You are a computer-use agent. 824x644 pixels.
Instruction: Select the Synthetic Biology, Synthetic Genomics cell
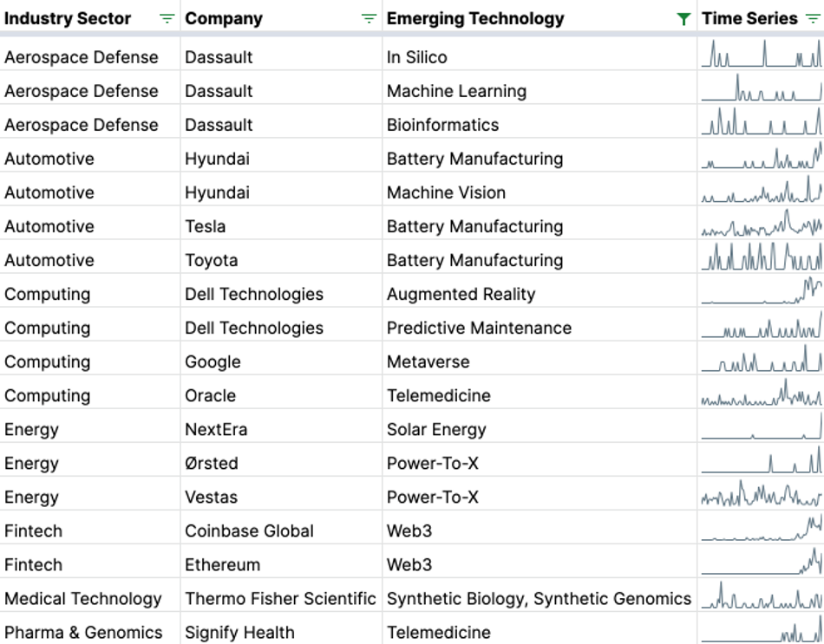pos(540,598)
